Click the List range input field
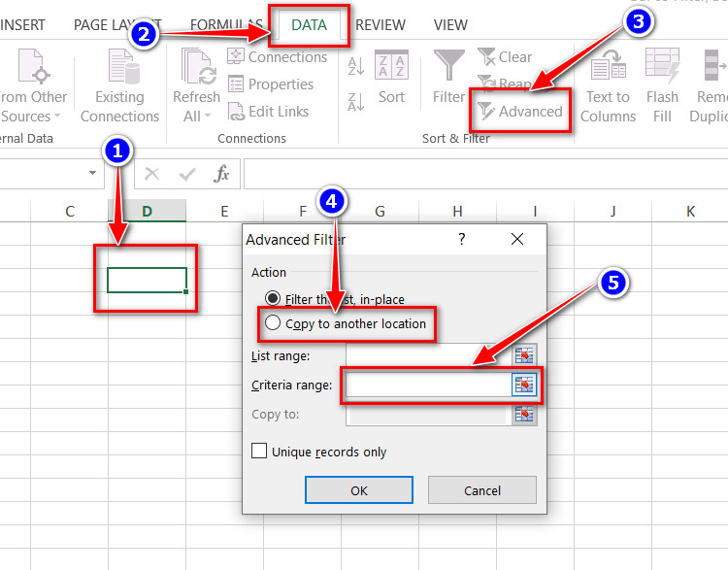This screenshot has height=570, width=728. 429,355
